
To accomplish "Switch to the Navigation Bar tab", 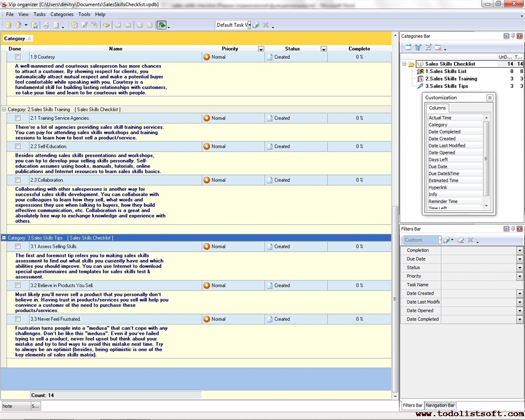I will tap(440, 405).
